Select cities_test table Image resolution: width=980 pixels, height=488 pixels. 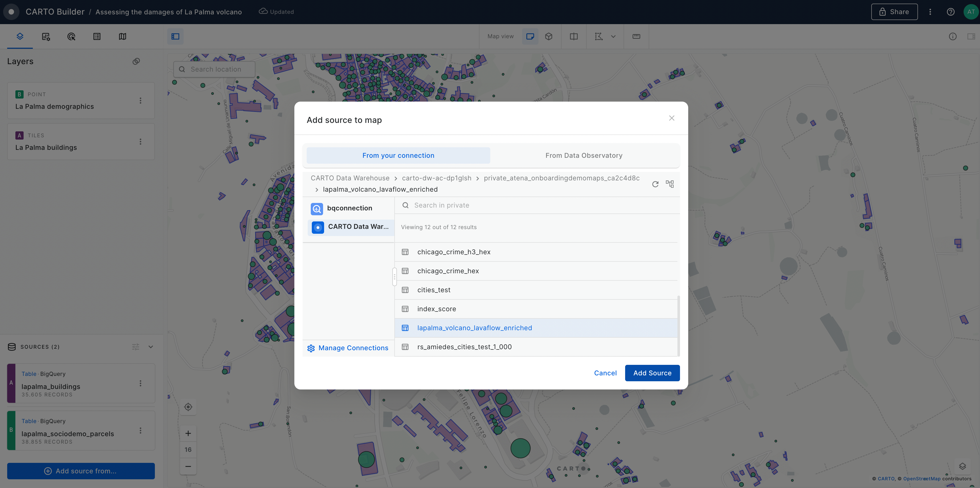(x=536, y=290)
